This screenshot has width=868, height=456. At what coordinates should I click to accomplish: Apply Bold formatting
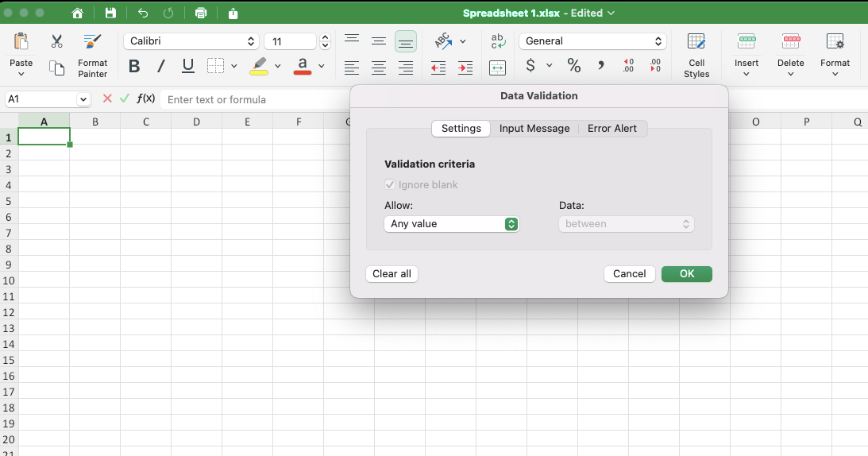point(134,67)
